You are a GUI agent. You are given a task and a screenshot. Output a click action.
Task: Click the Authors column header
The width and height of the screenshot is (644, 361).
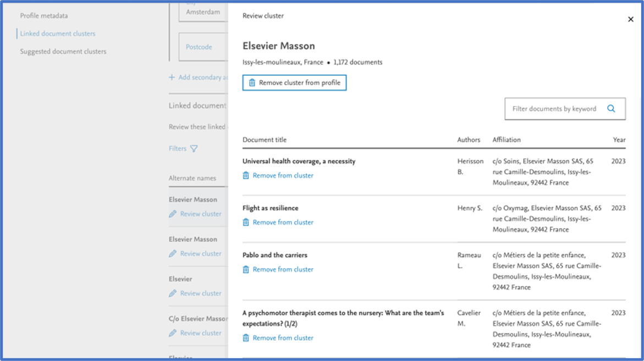click(469, 140)
